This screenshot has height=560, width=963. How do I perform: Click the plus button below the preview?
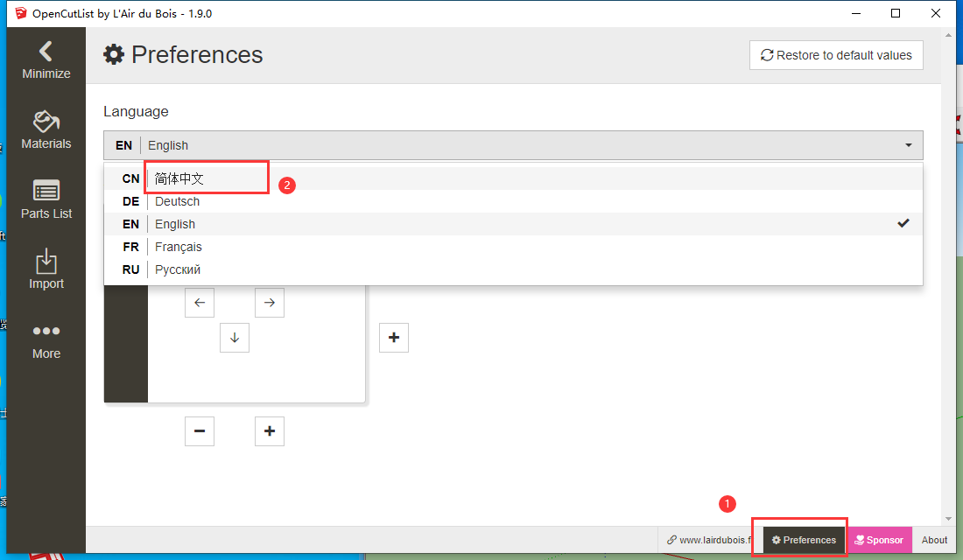click(270, 431)
